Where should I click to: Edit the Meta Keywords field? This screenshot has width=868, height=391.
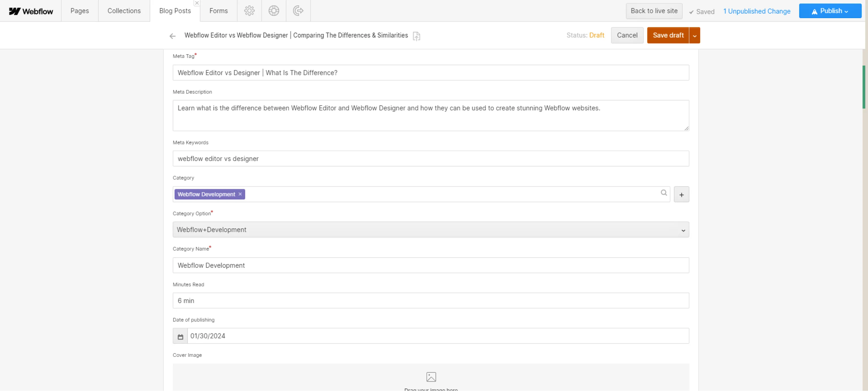click(431, 158)
